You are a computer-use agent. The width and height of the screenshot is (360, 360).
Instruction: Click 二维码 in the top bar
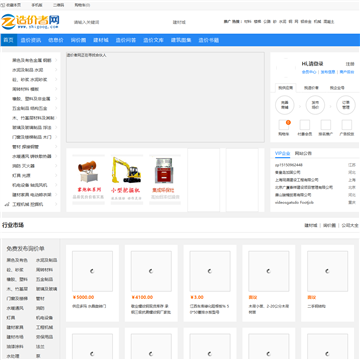[58, 5]
